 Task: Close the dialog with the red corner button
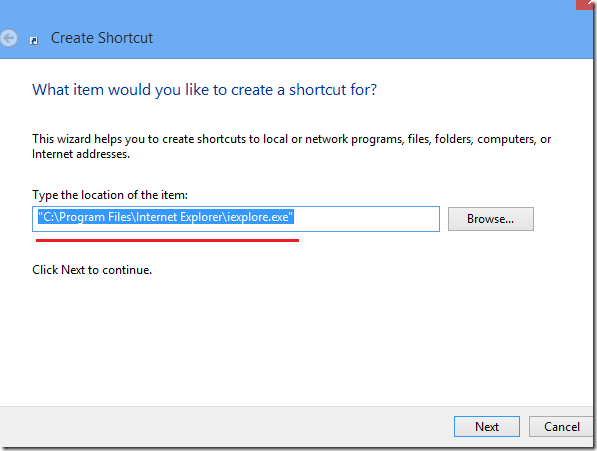pos(586,4)
